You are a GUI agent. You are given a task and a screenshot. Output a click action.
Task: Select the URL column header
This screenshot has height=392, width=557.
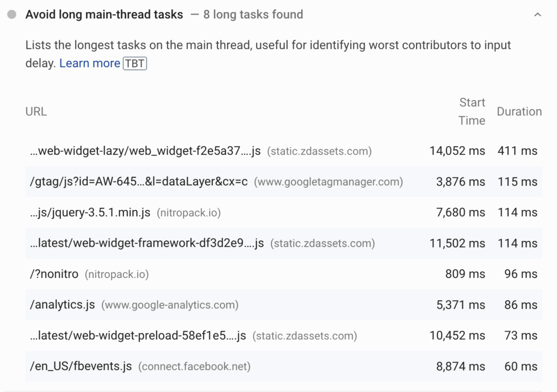pos(36,111)
